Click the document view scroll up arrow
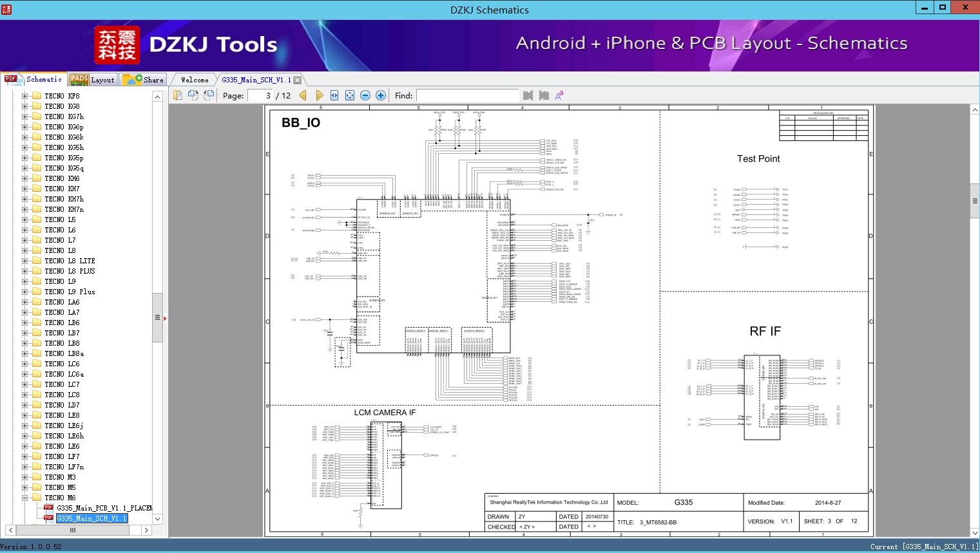This screenshot has height=553, width=980. tap(975, 109)
